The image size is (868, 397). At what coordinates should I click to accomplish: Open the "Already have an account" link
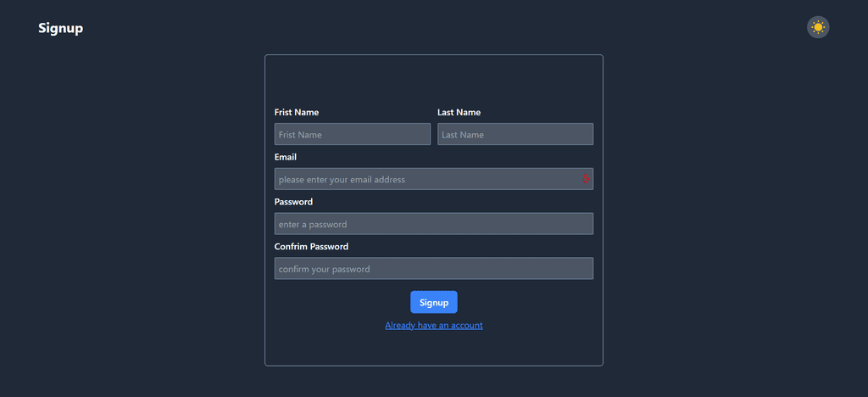tap(434, 325)
